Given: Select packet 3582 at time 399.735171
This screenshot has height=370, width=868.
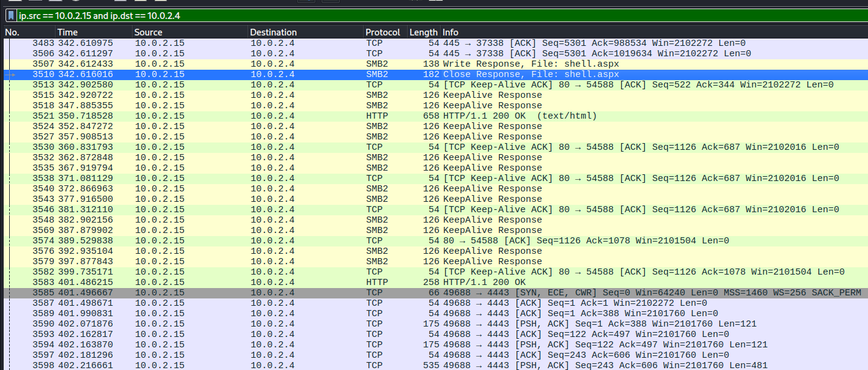Looking at the screenshot, I should tap(435, 272).
